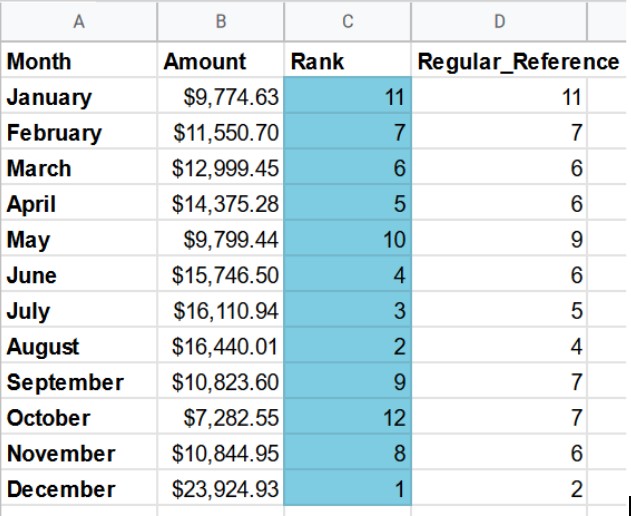This screenshot has width=631, height=516.
Task: Click the $12,999.45 amount cell
Action: click(220, 169)
